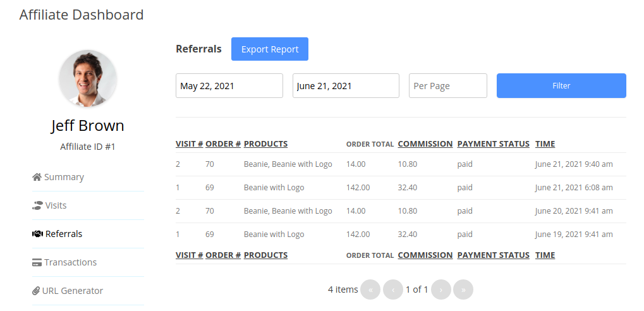The height and width of the screenshot is (311, 644).
Task: Sort by VISIT # in top header
Action: point(190,143)
